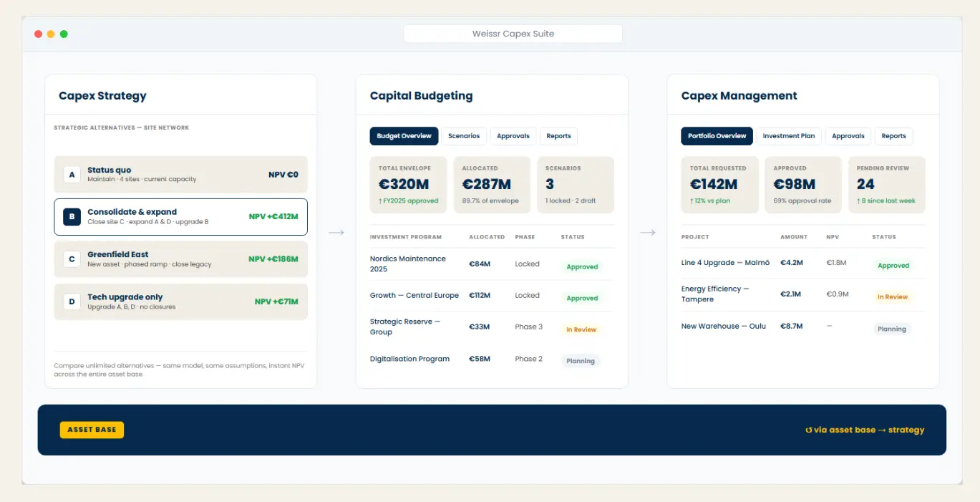Choose the Consolidate & expand alternative card
The image size is (980, 502).
tap(180, 217)
